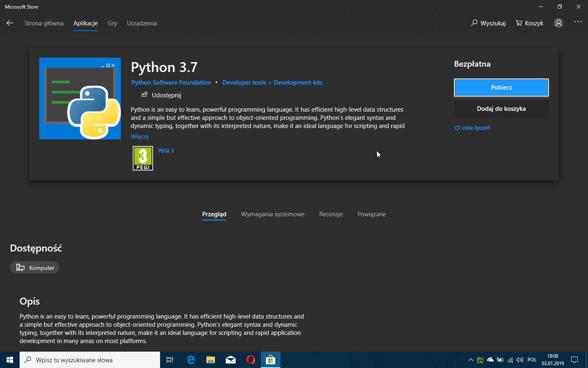Open Task View on the taskbar

[170, 360]
